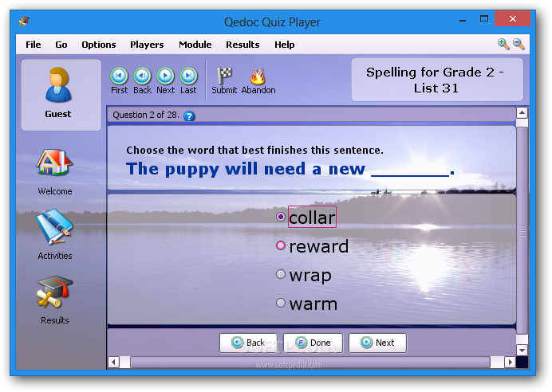Image resolution: width=552 pixels, height=392 pixels.
Task: Zoom in with the plus magnifier
Action: (503, 44)
